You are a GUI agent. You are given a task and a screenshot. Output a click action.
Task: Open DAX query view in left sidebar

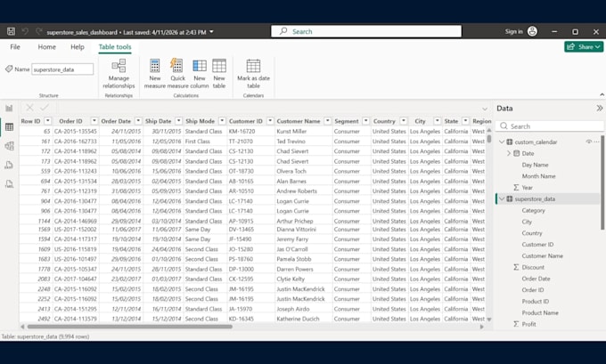tap(9, 165)
